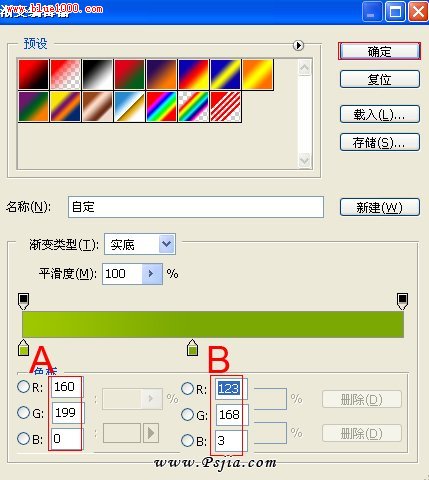Select the red-to-transparent gradient preset
This screenshot has height=480, width=429.
[66, 75]
